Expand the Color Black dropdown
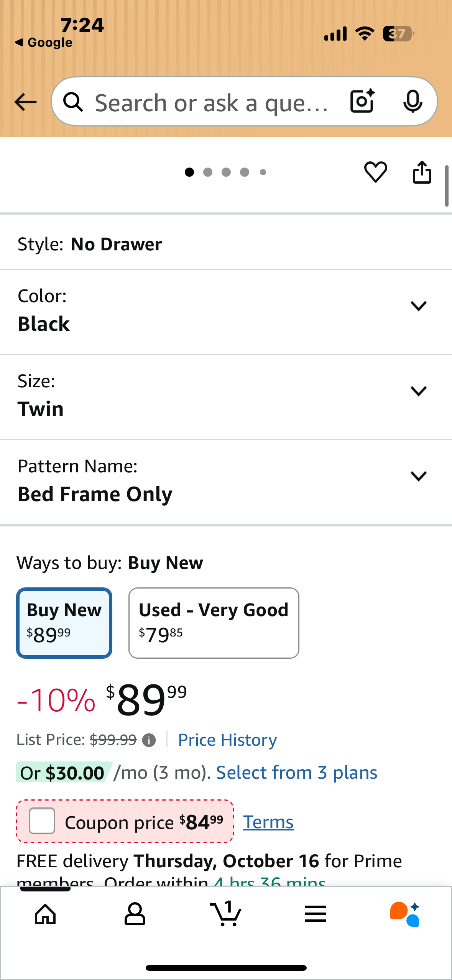The image size is (452, 980). 418,306
